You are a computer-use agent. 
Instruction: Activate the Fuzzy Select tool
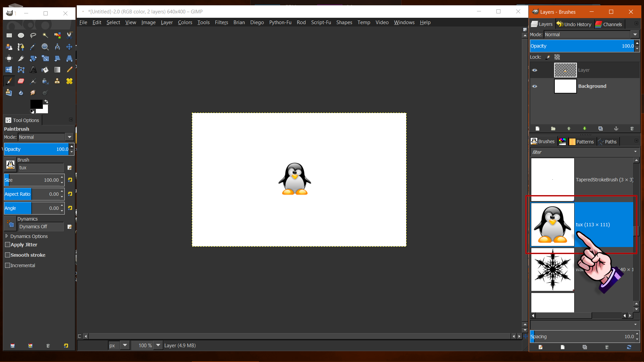45,35
